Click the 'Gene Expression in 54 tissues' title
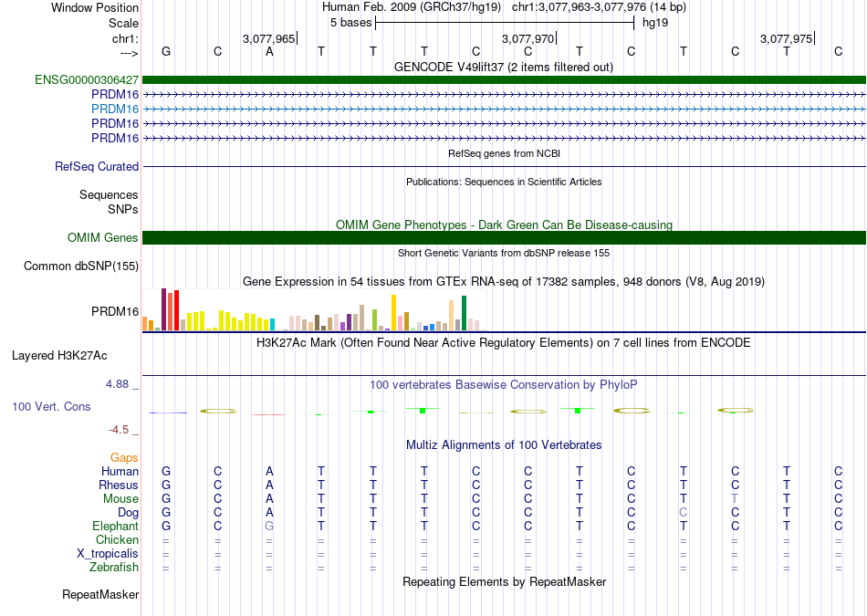867x616 pixels. click(x=504, y=281)
